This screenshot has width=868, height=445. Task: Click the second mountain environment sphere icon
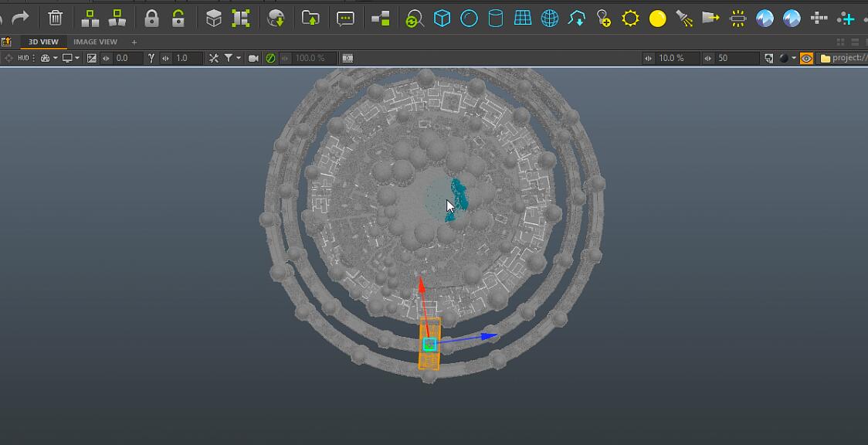coord(792,19)
